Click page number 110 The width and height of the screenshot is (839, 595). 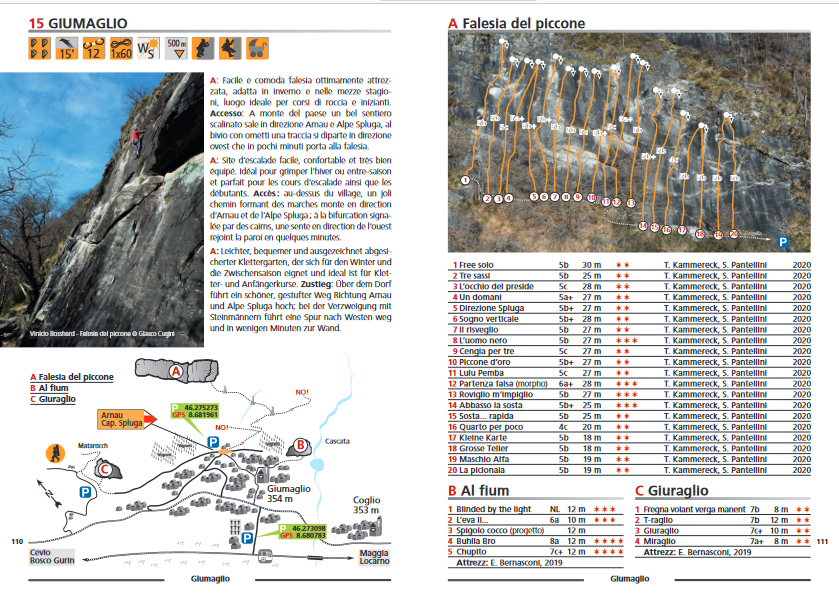click(17, 541)
